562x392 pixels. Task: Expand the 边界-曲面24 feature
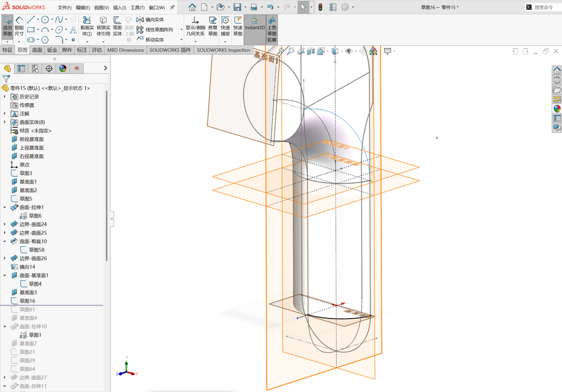point(4,224)
